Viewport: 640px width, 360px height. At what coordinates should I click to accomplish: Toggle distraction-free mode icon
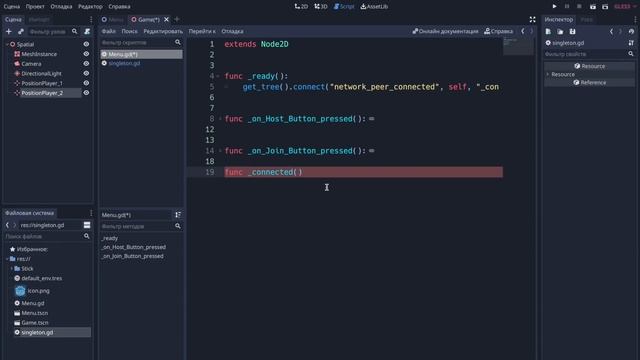coord(533,19)
